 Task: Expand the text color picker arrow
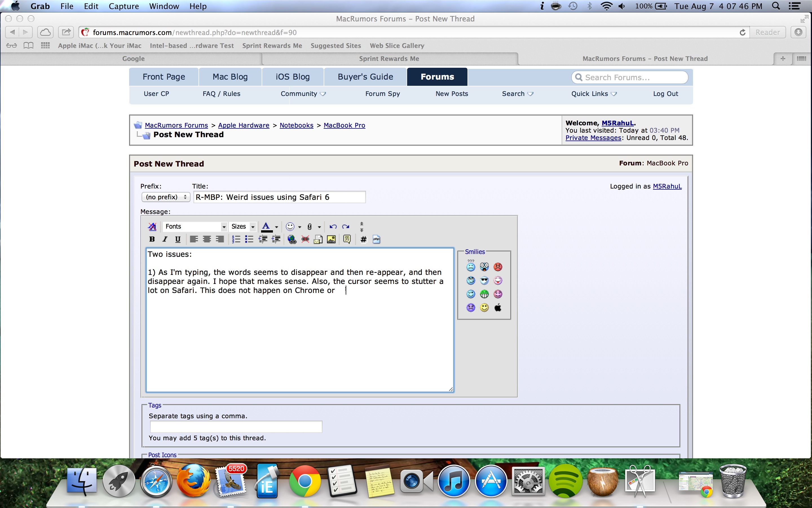click(277, 227)
